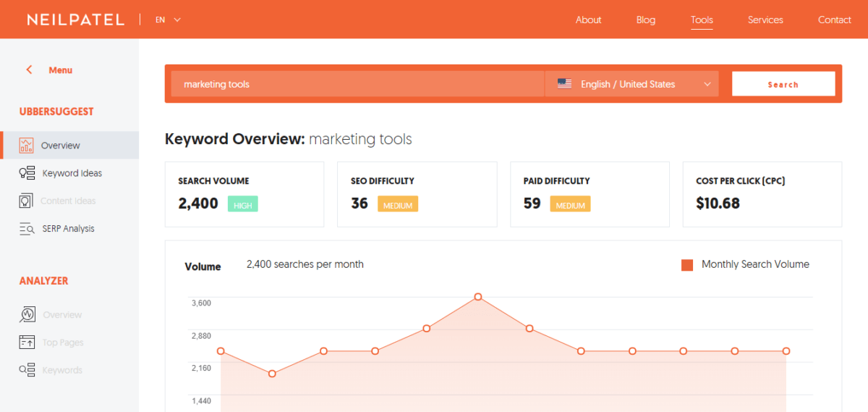Click the Paid Difficulty MEDIUM badge
868x412 pixels.
570,206
